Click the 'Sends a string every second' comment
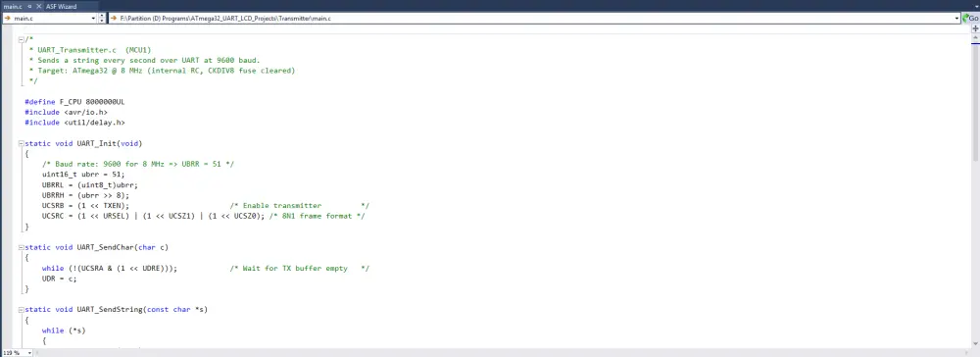This screenshot has width=980, height=357. (144, 60)
